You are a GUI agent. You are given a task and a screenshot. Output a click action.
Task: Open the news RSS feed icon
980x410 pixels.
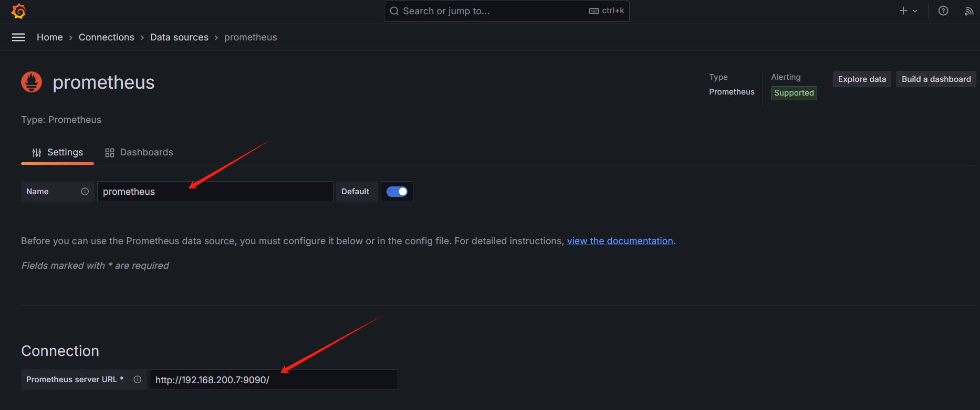coord(969,11)
